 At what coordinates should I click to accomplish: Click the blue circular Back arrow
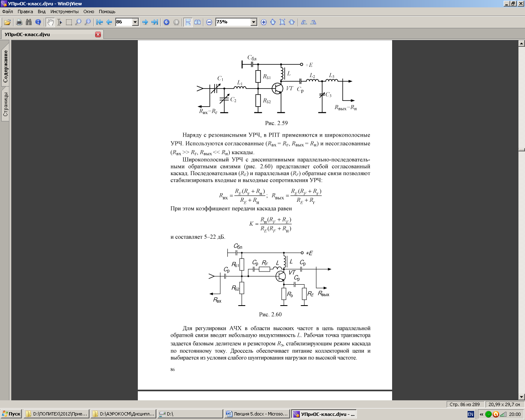point(167,22)
